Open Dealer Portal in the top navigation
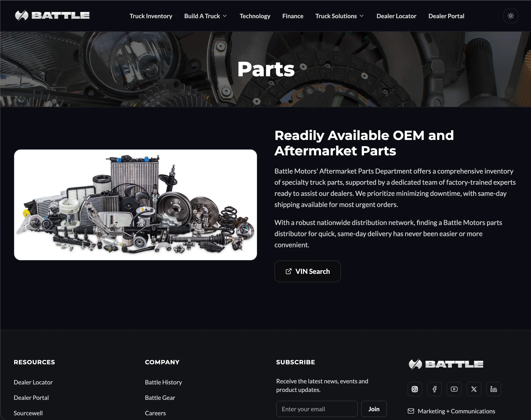The image size is (531, 420). [x=446, y=16]
